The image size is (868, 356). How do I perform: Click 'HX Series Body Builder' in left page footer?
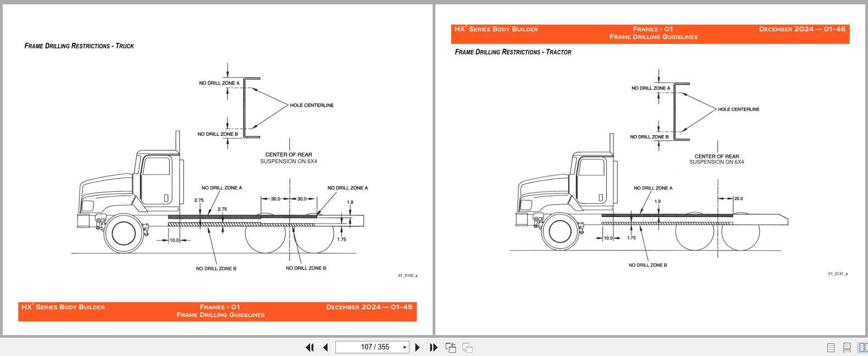63,307
